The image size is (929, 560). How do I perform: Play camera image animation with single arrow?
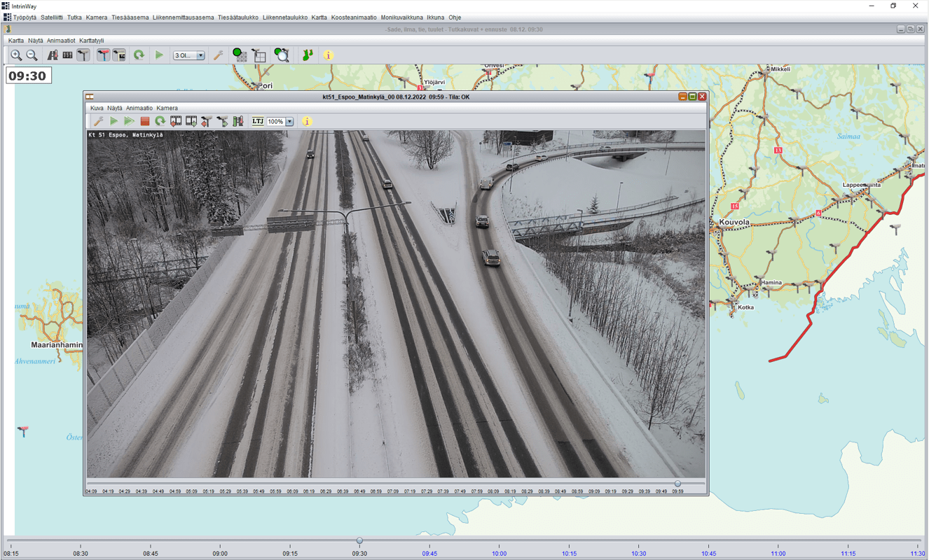point(113,122)
